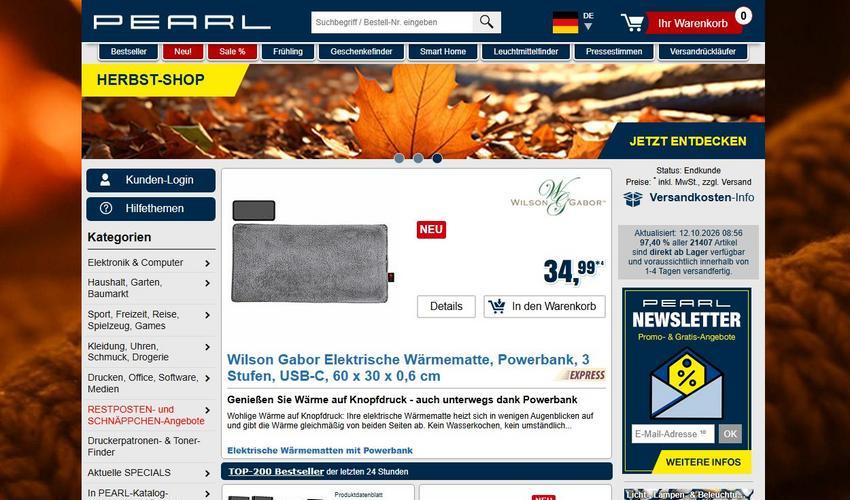Click the HERBST-SHOP banner label
The height and width of the screenshot is (500, 850).
[151, 80]
